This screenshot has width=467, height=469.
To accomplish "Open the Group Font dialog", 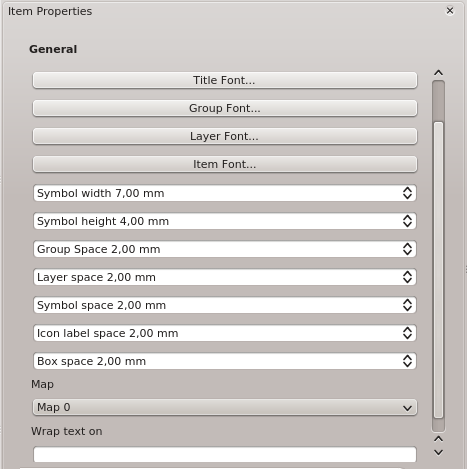I will pos(225,108).
